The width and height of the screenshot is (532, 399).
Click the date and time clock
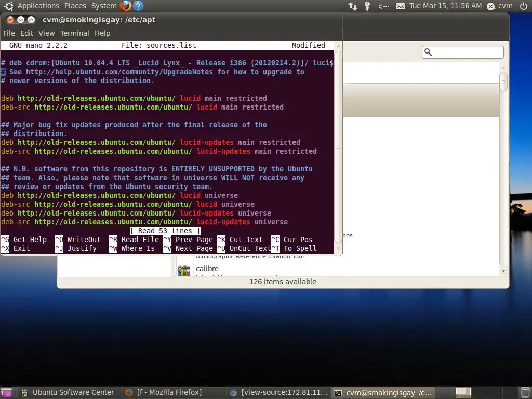[x=445, y=6]
